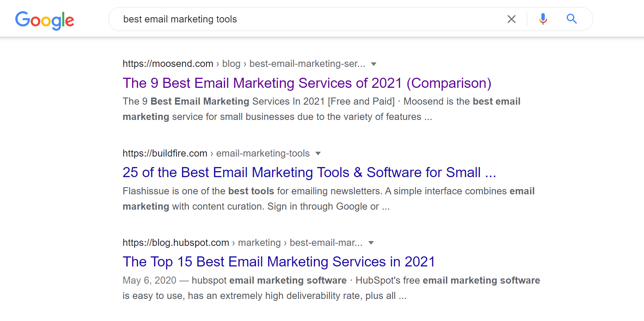The height and width of the screenshot is (321, 644).
Task: Expand the options arrow beside buildfire.com URL
Action: tap(318, 153)
